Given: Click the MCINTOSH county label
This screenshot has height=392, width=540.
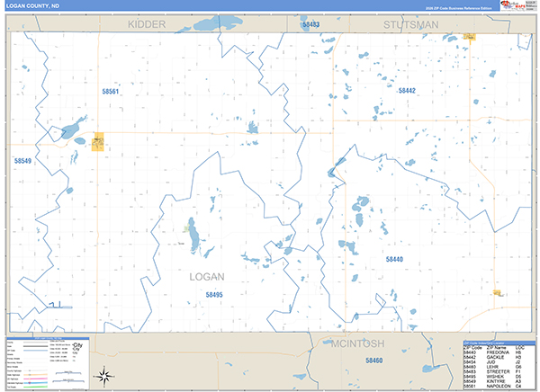Looking at the screenshot, I should click(x=357, y=343).
